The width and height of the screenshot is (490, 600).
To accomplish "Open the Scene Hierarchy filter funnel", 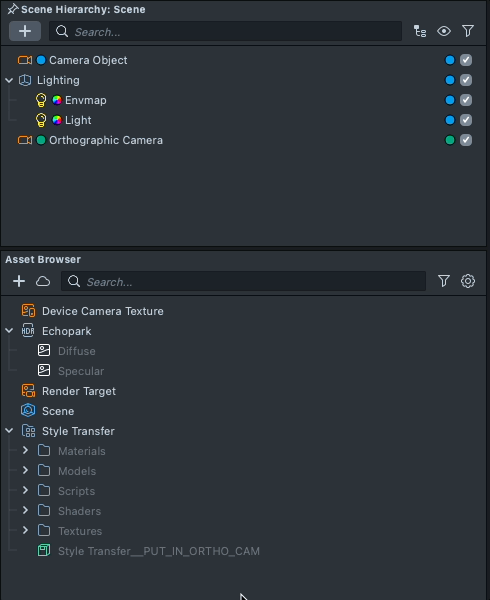I will [x=468, y=31].
